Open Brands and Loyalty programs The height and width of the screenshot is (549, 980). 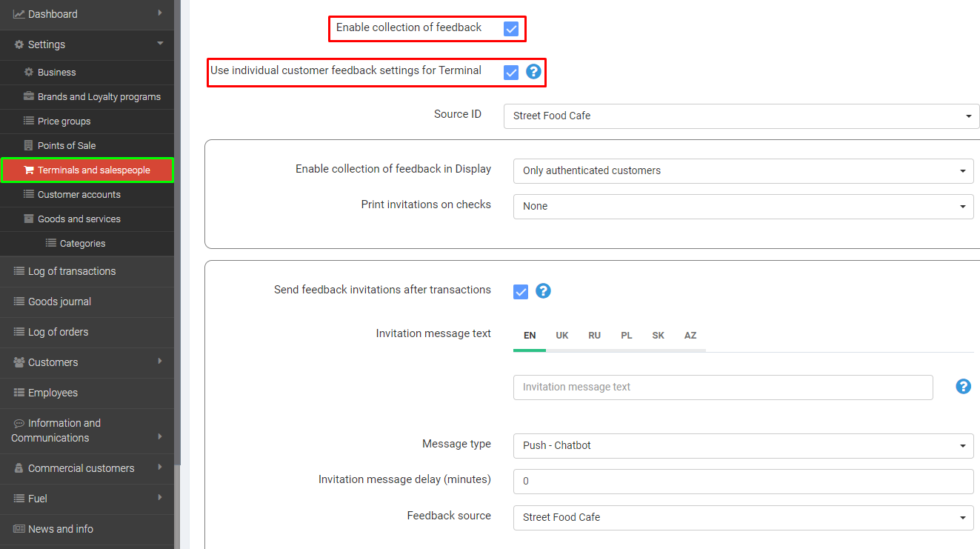[99, 96]
